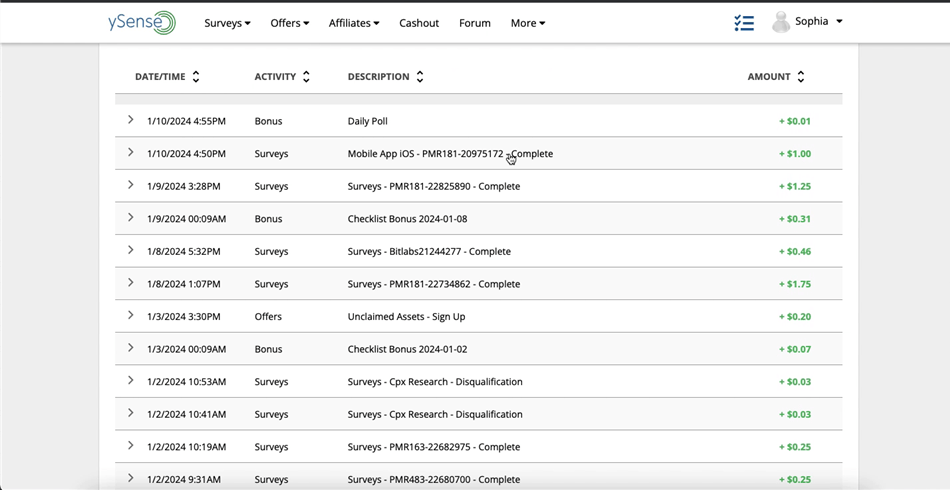The width and height of the screenshot is (950, 490).
Task: Click the '+ $1.25' amount
Action: click(x=795, y=187)
